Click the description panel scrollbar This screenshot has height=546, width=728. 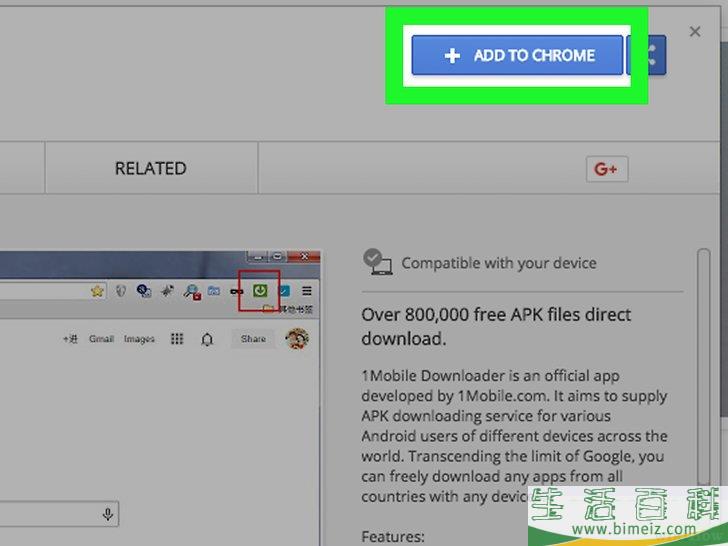click(x=704, y=367)
